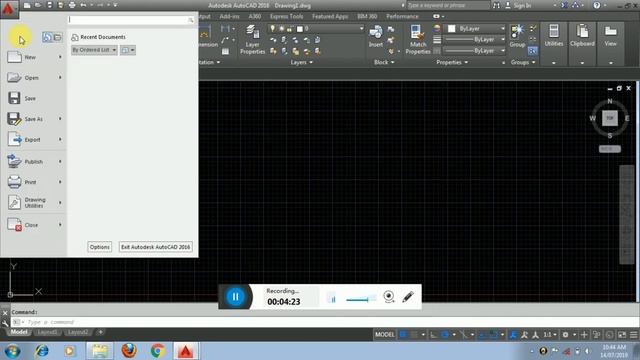Open the document icon size dropdown
640x360 pixels.
point(128,50)
